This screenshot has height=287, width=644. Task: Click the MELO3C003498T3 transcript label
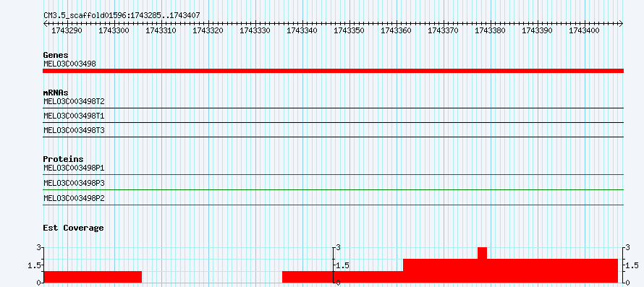(x=74, y=130)
